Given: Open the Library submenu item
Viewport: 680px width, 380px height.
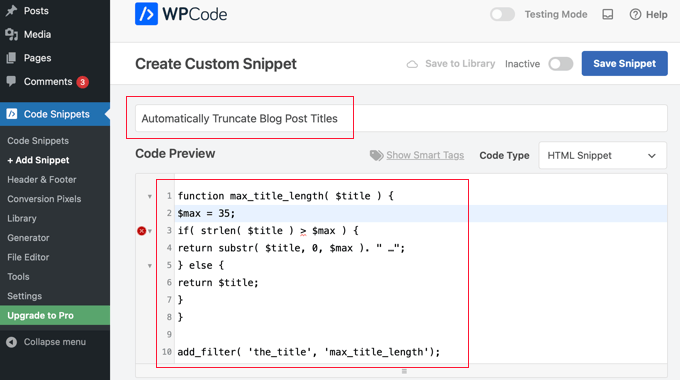Looking at the screenshot, I should [x=22, y=218].
